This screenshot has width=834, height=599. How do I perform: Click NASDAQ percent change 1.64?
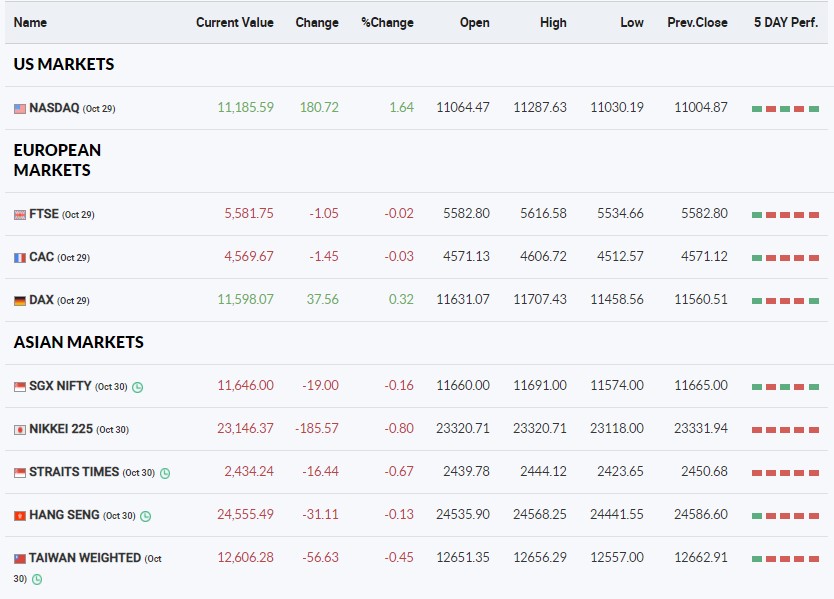[x=402, y=107]
